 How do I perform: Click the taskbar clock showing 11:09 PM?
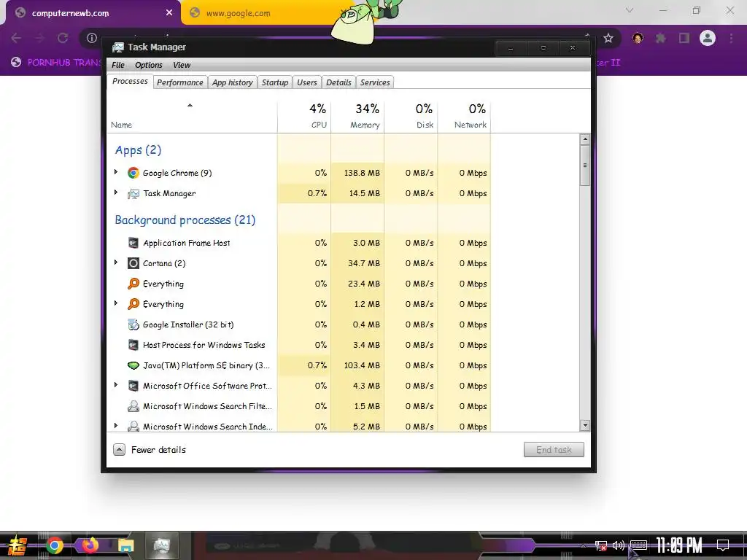coord(679,545)
